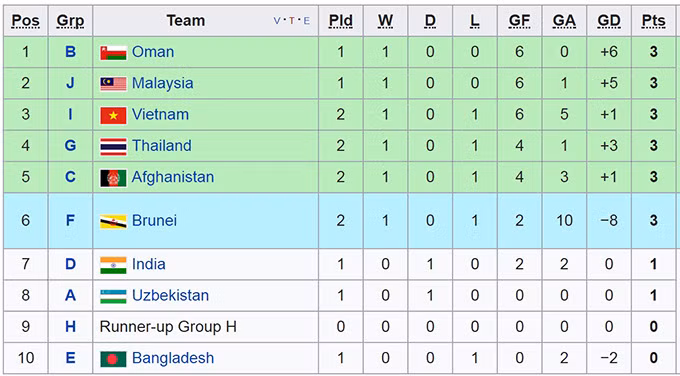Click the E edit template link
The width and height of the screenshot is (680, 376).
tap(307, 21)
